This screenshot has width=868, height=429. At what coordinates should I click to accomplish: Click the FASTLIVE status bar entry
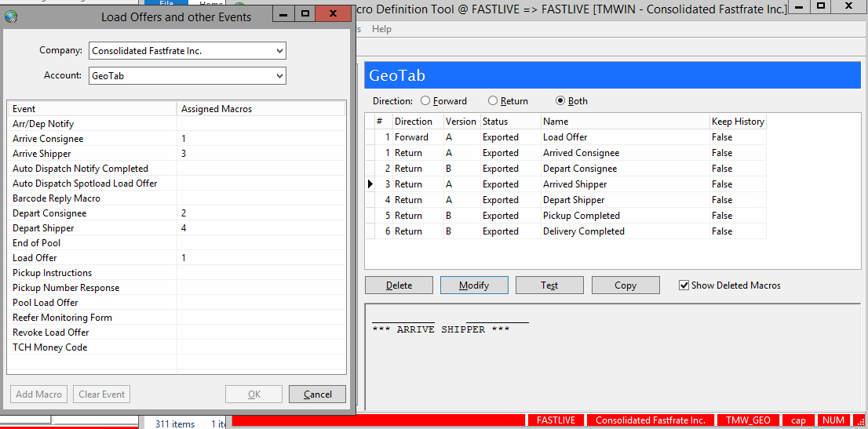point(556,420)
